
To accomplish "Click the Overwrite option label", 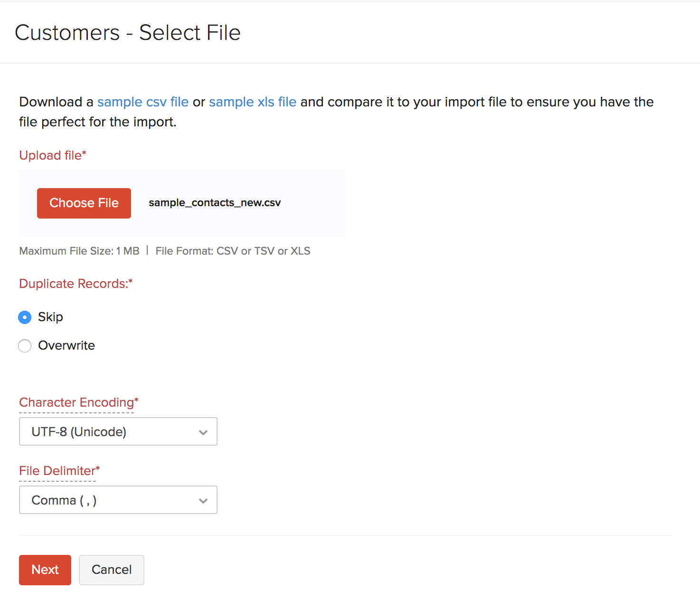I will point(66,346).
